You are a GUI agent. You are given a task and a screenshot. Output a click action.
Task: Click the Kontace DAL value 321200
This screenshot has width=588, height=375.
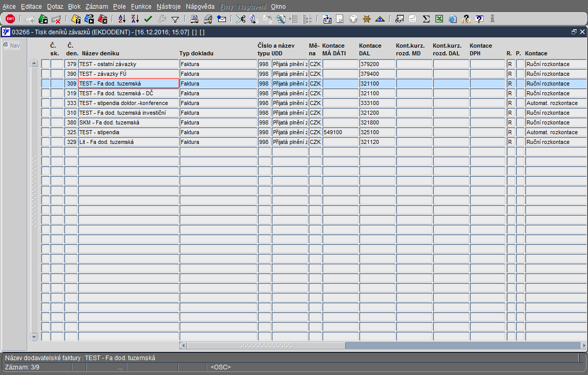pyautogui.click(x=377, y=113)
